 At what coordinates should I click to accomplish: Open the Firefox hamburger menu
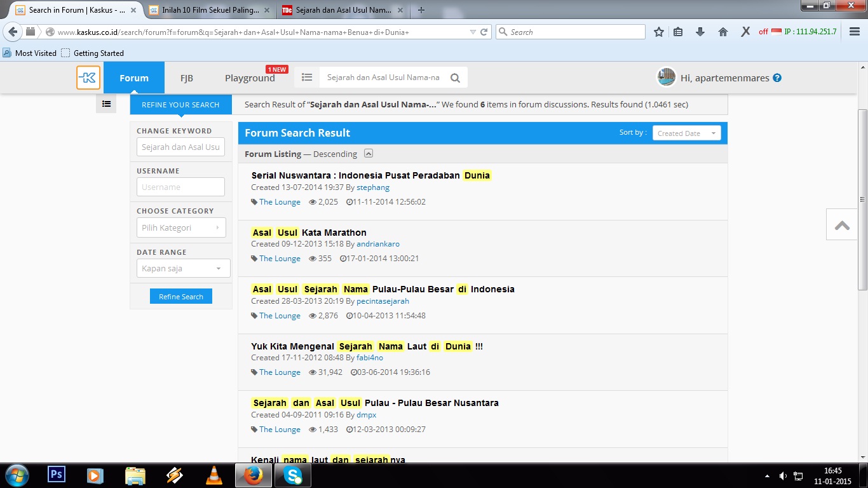pyautogui.click(x=855, y=32)
